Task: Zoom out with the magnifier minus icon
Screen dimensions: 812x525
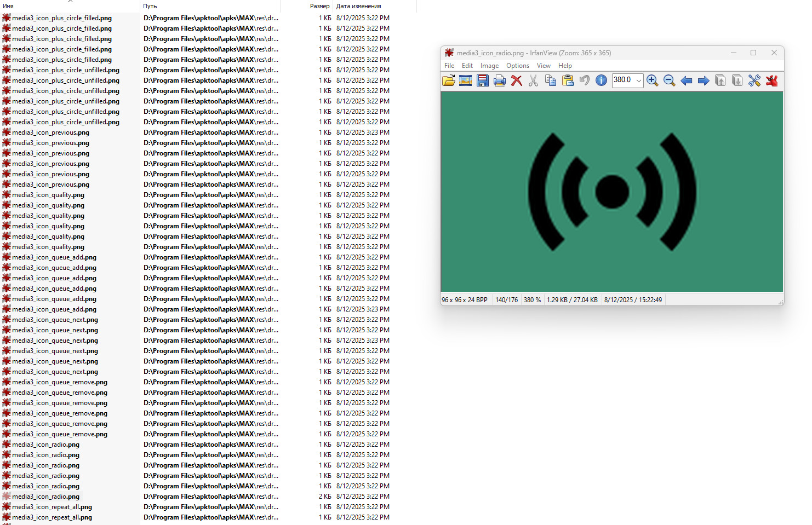Action: (x=669, y=80)
